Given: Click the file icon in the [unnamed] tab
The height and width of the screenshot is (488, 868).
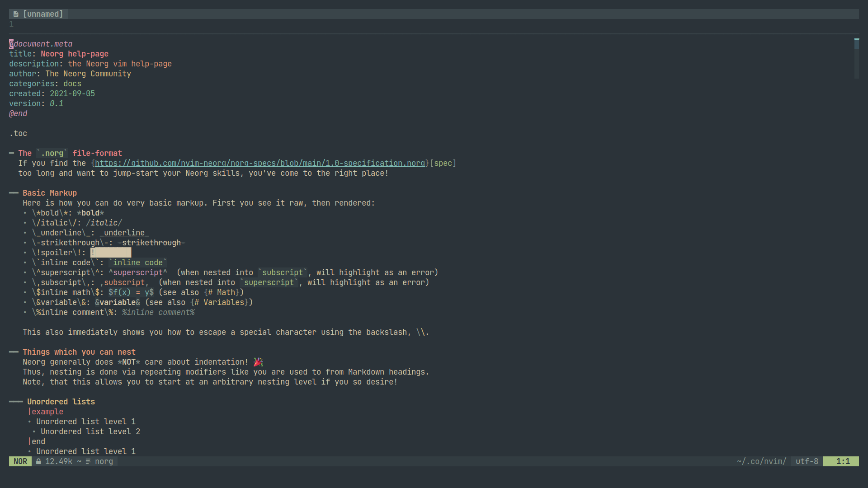Looking at the screenshot, I should [x=16, y=14].
